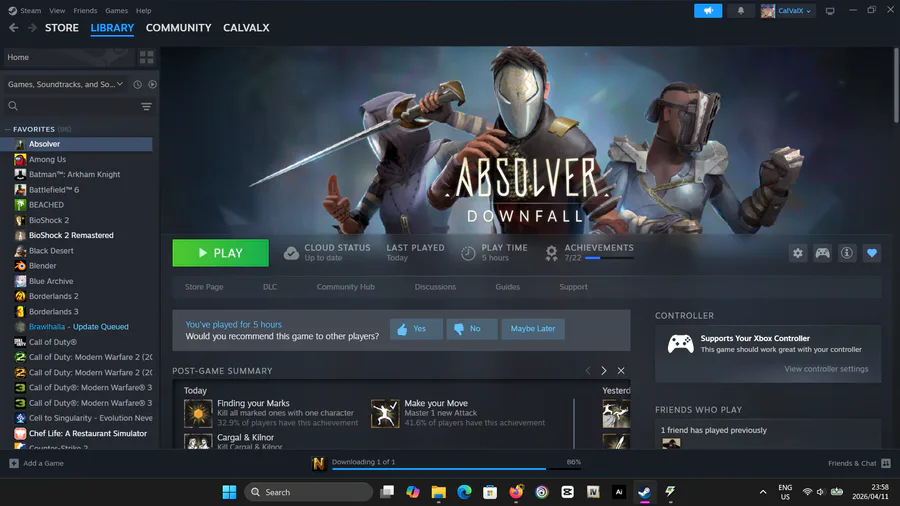The width and height of the screenshot is (900, 506).
Task: Click the achievements progress bar
Action: (x=609, y=258)
